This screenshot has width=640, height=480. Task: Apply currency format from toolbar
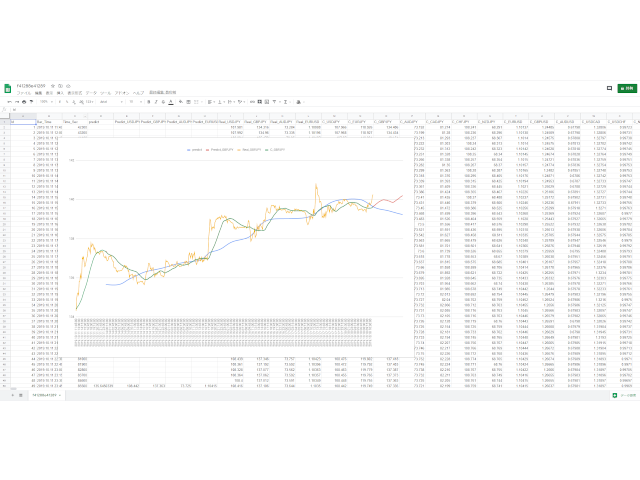pos(60,102)
